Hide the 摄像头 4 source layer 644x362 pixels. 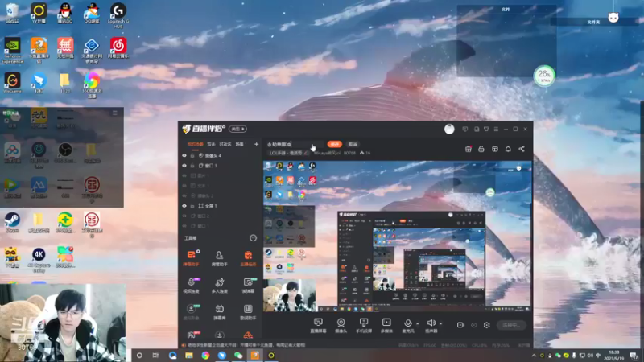(184, 155)
